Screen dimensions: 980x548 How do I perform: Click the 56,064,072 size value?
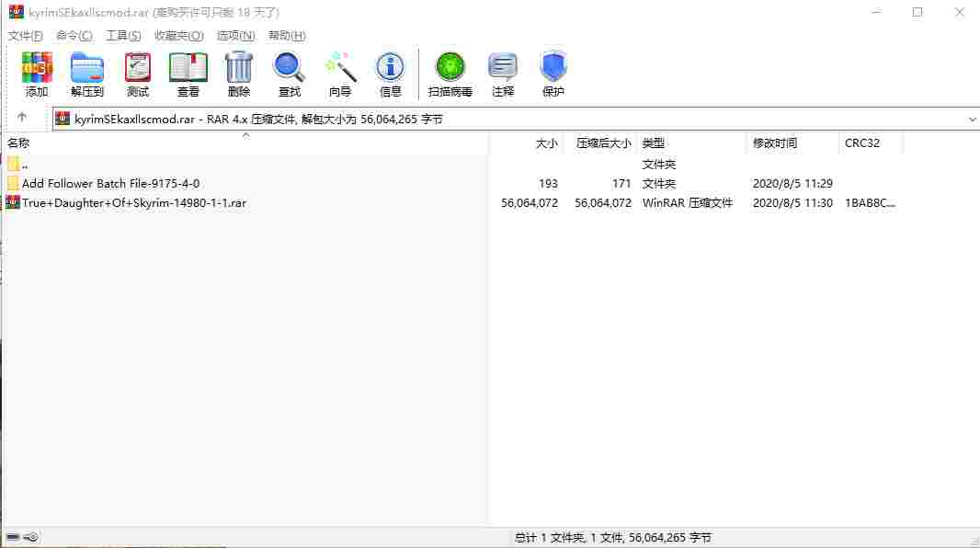click(x=530, y=203)
